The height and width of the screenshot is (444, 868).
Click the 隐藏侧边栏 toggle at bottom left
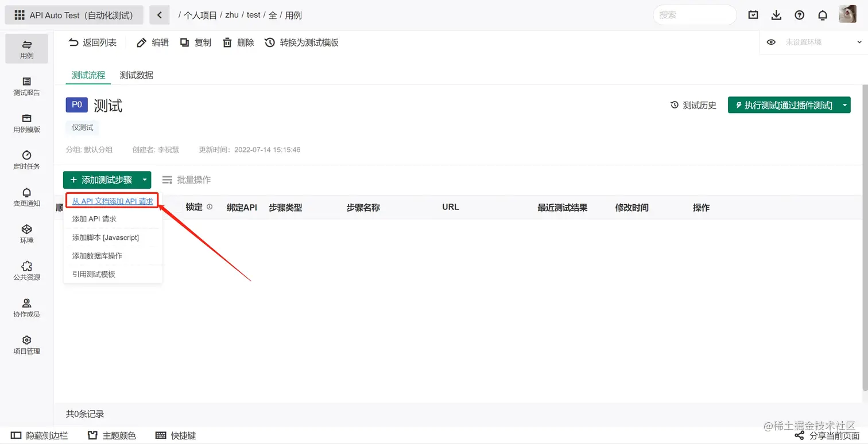[x=39, y=435]
